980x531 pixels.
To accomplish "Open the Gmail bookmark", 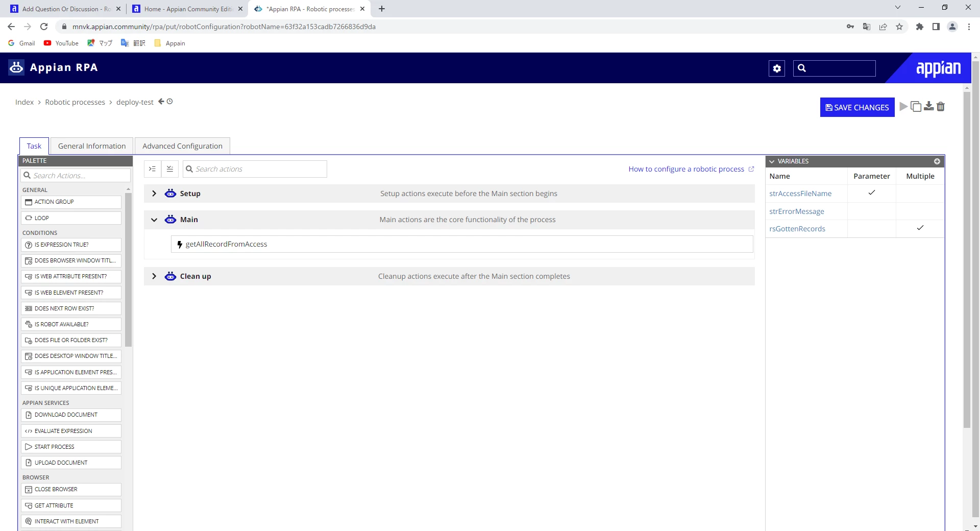I will click(x=21, y=43).
